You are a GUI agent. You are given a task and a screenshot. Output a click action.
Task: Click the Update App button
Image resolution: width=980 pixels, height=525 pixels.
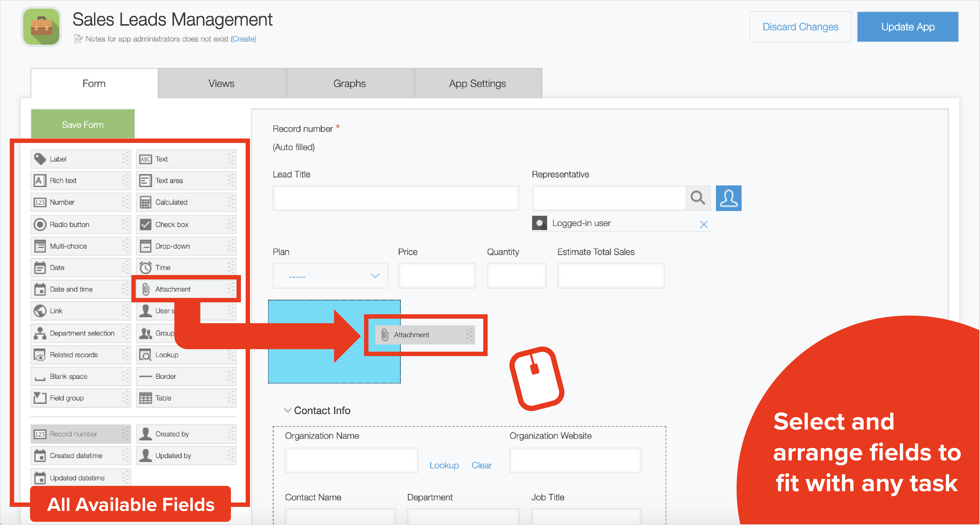(x=907, y=27)
